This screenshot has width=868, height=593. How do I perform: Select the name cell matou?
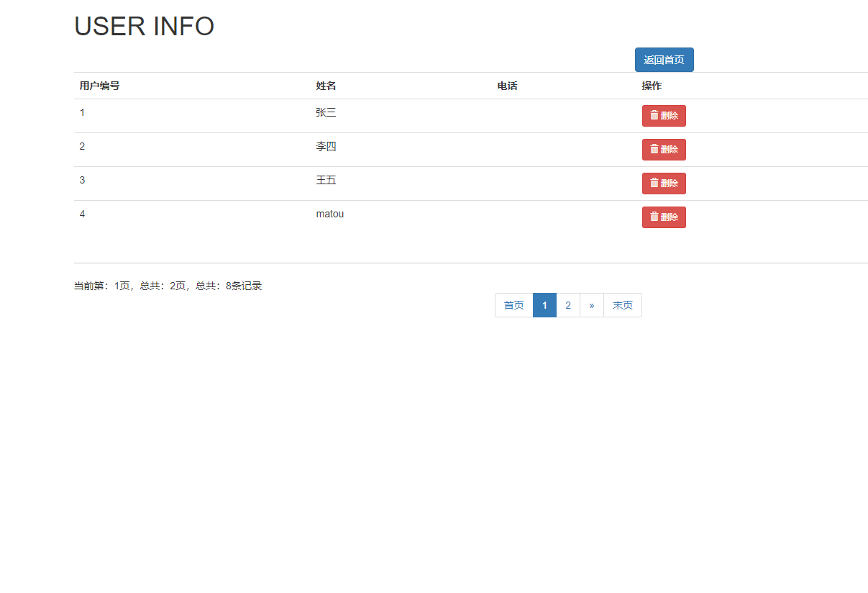click(330, 214)
